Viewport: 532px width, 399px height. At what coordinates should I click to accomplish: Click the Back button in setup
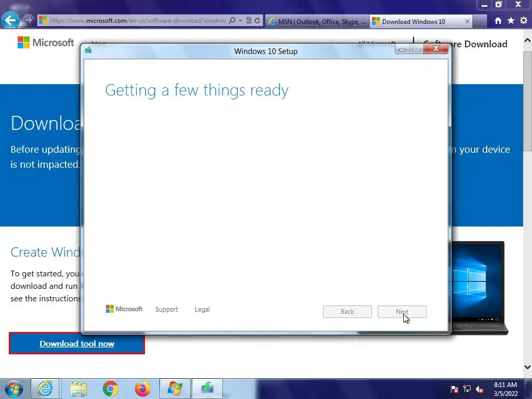[x=348, y=312]
